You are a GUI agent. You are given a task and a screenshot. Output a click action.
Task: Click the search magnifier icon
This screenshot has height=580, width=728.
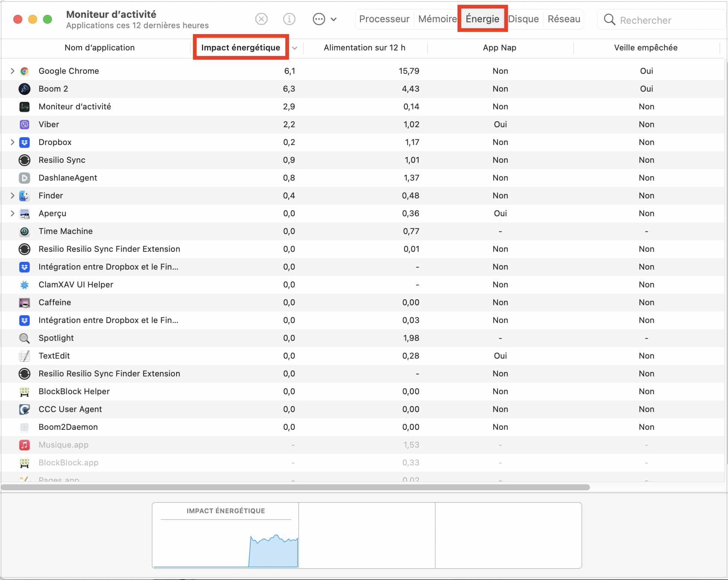pos(609,20)
